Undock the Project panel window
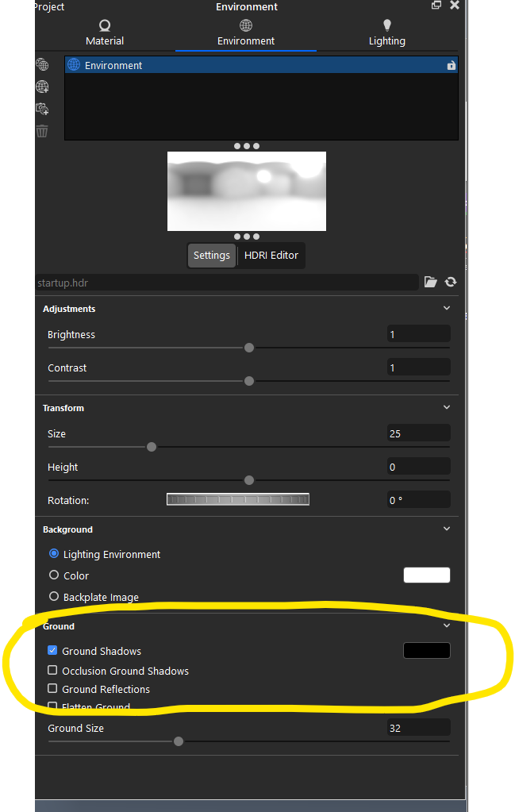 [x=436, y=6]
